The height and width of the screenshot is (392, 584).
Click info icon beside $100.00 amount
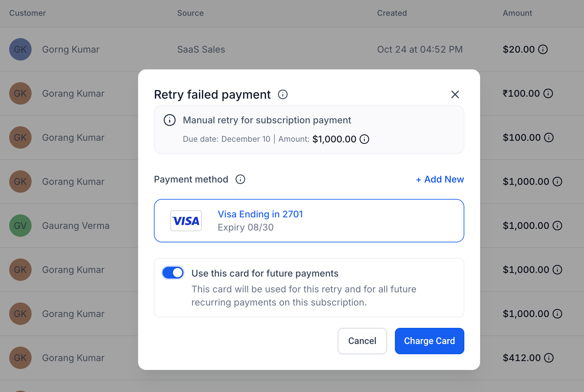coord(549,138)
